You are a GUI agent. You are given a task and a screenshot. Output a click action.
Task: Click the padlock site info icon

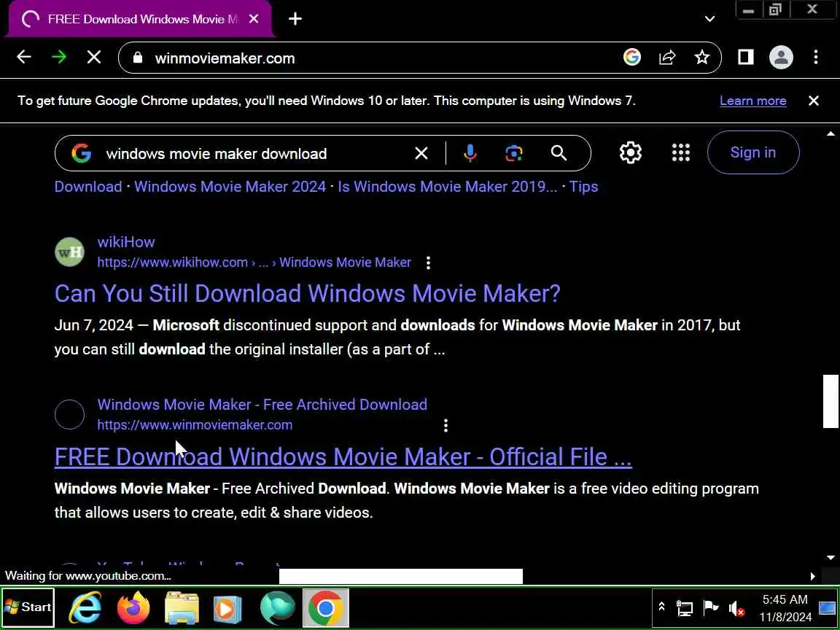point(138,58)
